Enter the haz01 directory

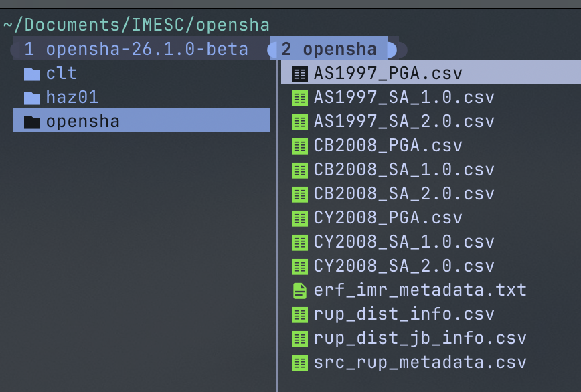72,98
